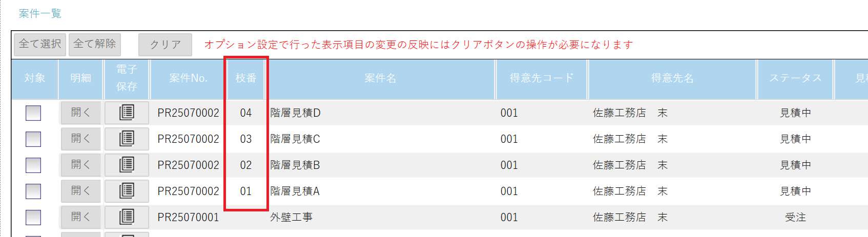The width and height of the screenshot is (868, 237).
Task: Sort by 案件No. column header
Action: coord(188,78)
